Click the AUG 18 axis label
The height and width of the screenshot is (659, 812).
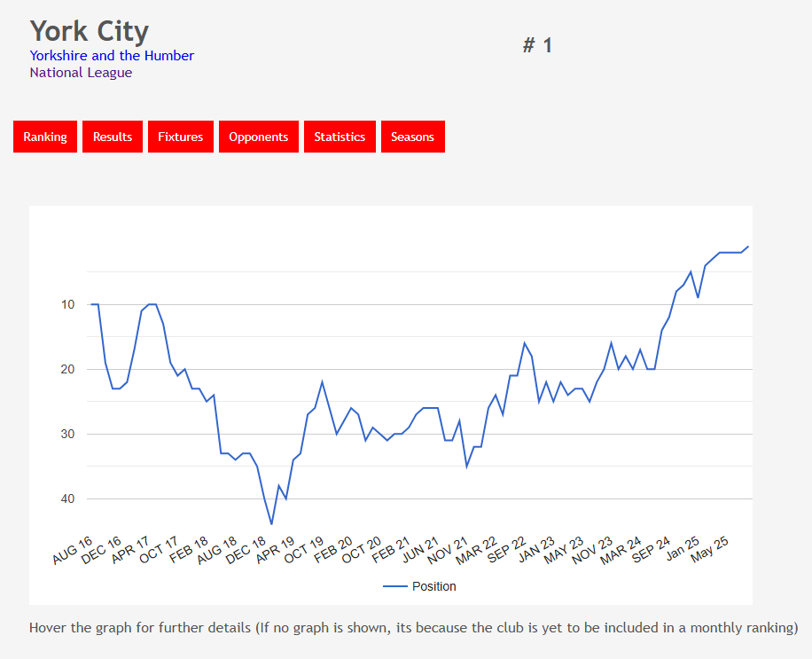[x=217, y=551]
